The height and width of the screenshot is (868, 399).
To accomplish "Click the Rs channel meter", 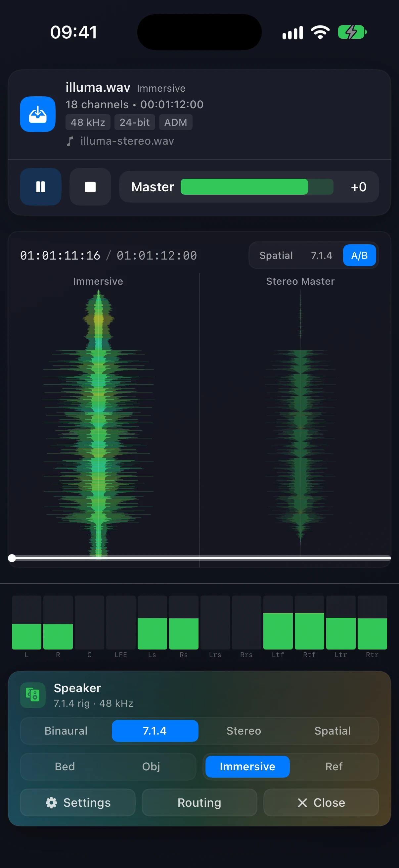I will pos(184,622).
